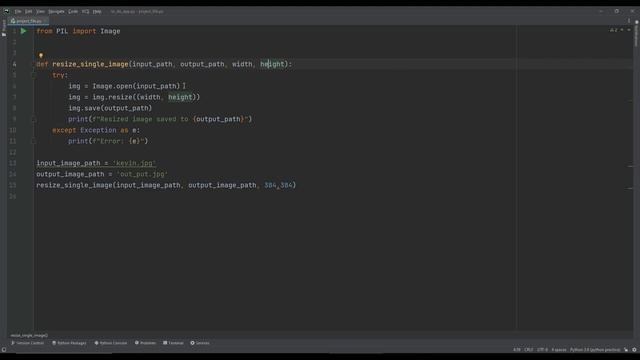Open the Python interpreter selector in status bar
This screenshot has height=360, width=640.
point(595,350)
